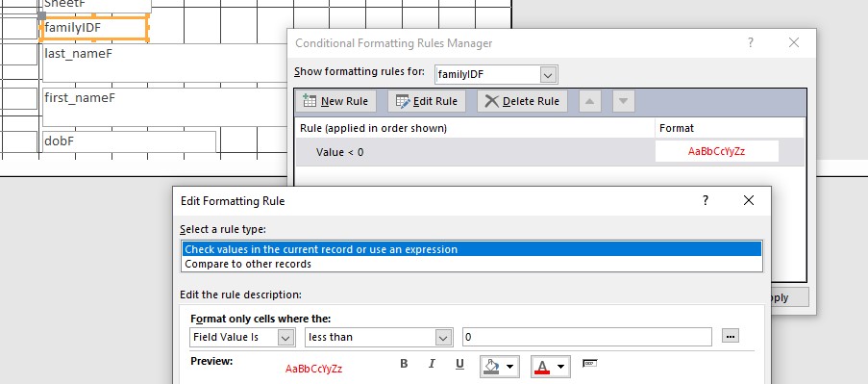
Task: Open font color dropdown arrow
Action: click(x=560, y=367)
